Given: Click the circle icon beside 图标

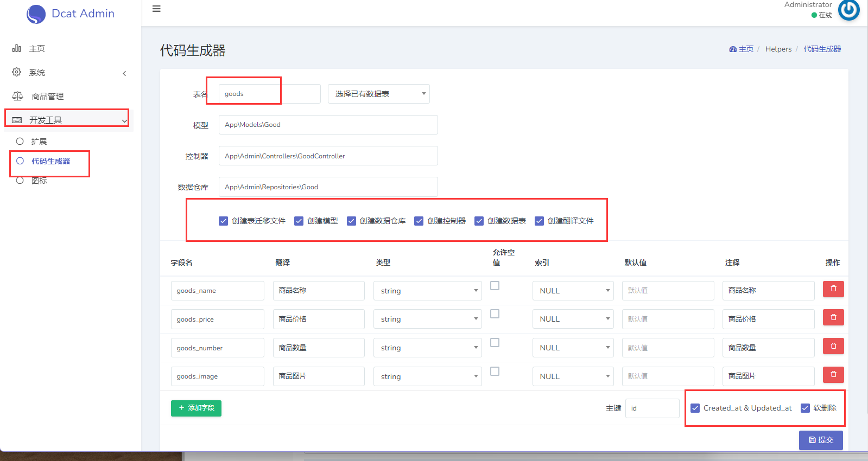Looking at the screenshot, I should (x=20, y=181).
